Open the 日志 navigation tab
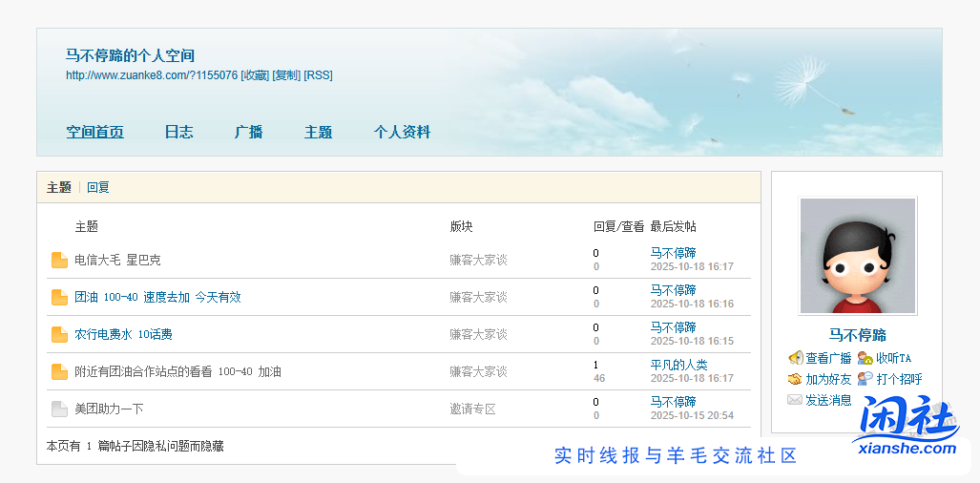Image resolution: width=980 pixels, height=483 pixels. [x=178, y=133]
